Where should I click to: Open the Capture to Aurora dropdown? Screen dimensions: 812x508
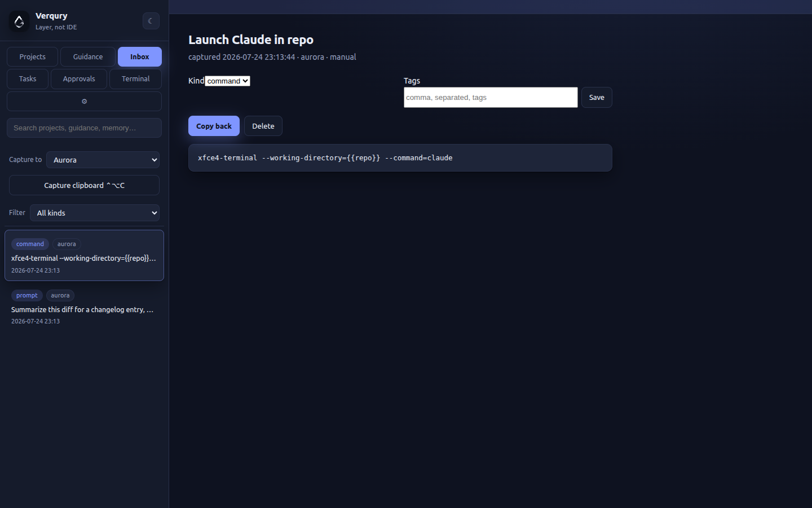[103, 160]
